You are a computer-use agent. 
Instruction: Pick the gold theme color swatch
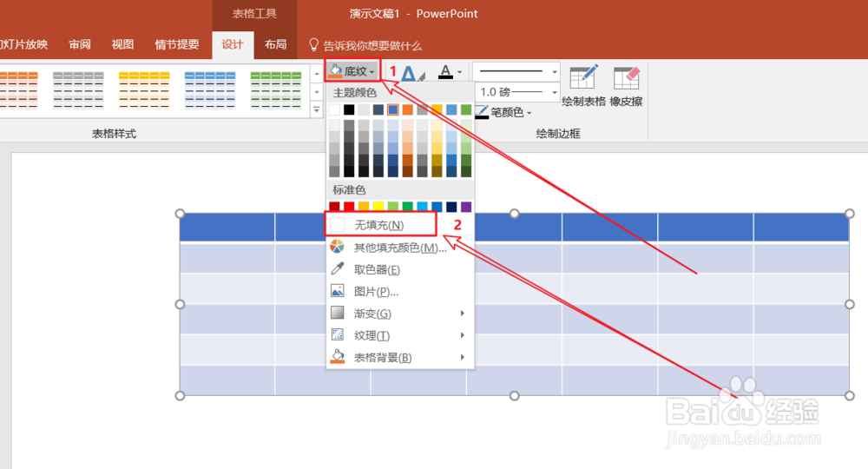pyautogui.click(x=437, y=109)
